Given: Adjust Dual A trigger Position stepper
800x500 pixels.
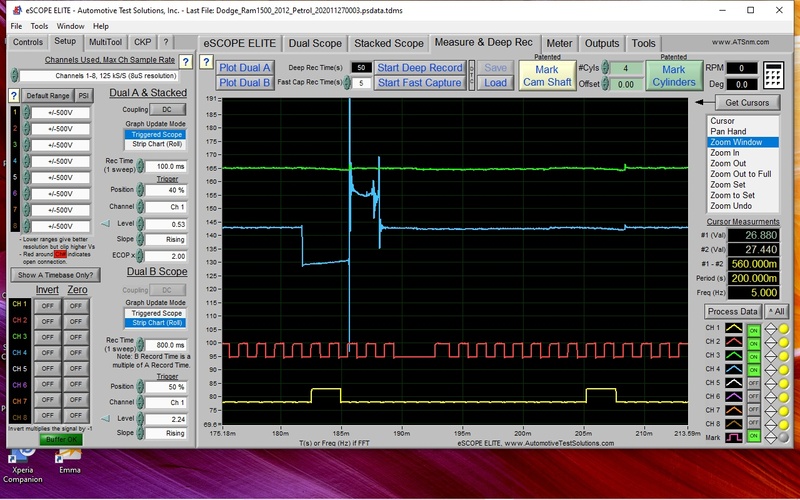Looking at the screenshot, I should [x=140, y=190].
